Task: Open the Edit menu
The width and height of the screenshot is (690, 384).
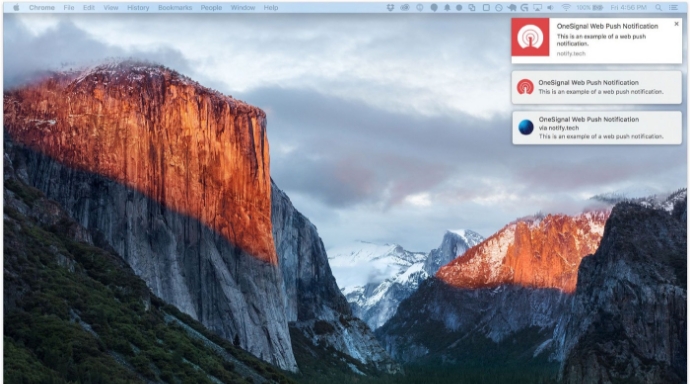Action: [x=89, y=7]
